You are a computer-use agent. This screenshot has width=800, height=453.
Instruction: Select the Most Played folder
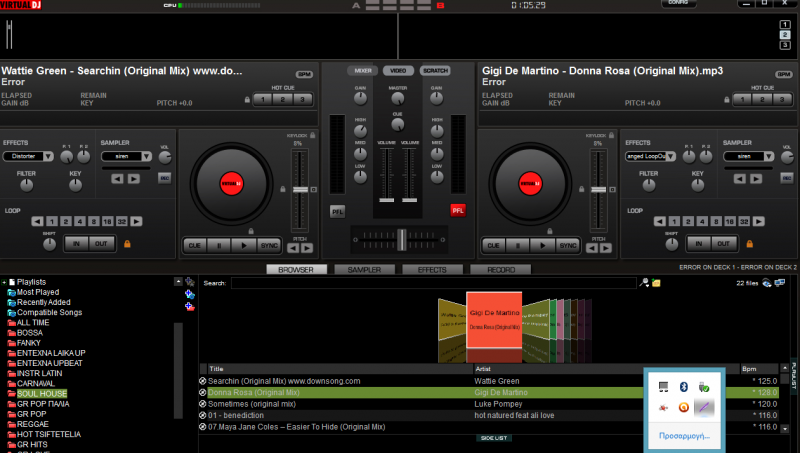click(x=38, y=292)
